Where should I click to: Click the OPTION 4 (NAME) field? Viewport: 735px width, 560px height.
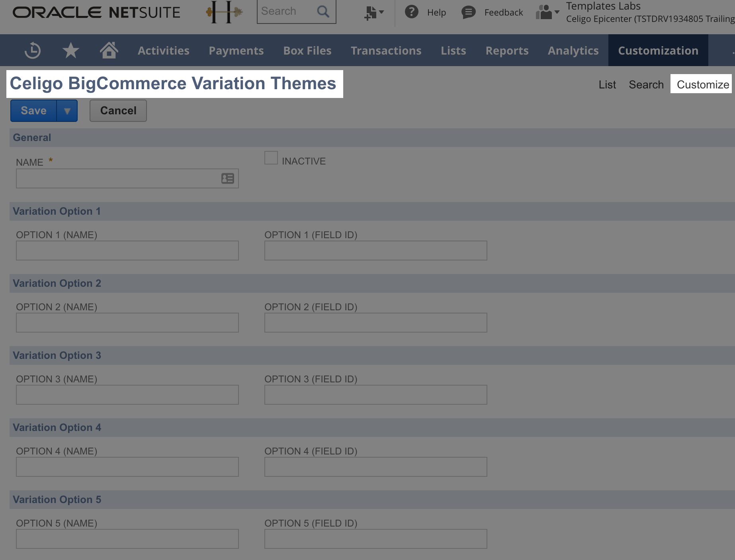127,467
